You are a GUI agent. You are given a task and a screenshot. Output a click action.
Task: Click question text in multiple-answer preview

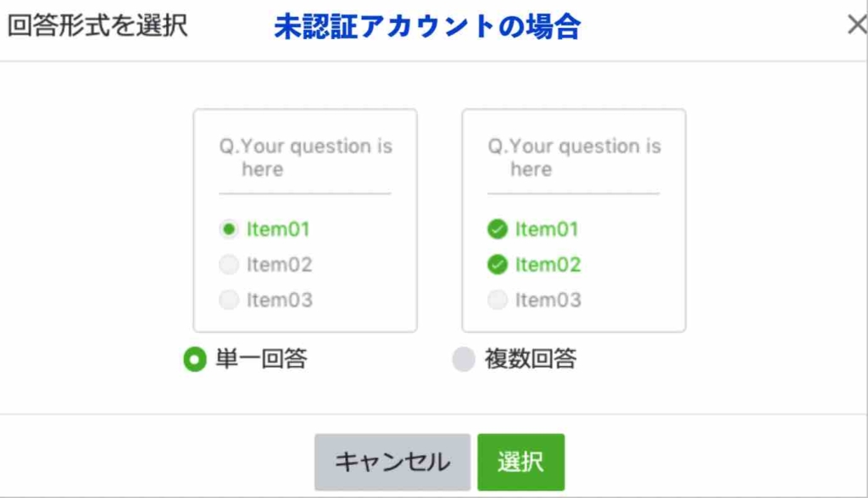(574, 158)
